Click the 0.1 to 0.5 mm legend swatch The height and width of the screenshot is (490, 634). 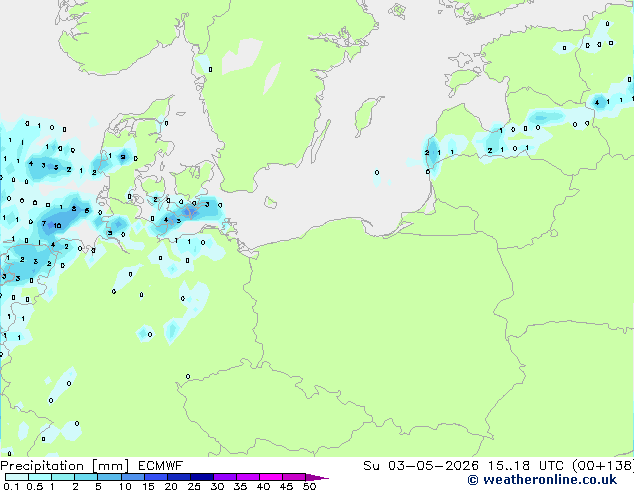click(17, 477)
